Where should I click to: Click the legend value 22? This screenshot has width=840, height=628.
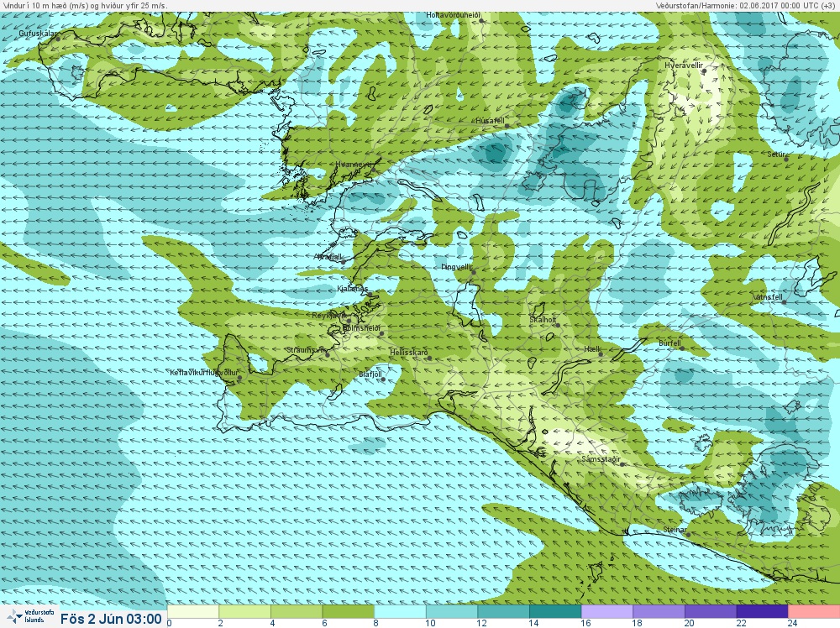(741, 623)
